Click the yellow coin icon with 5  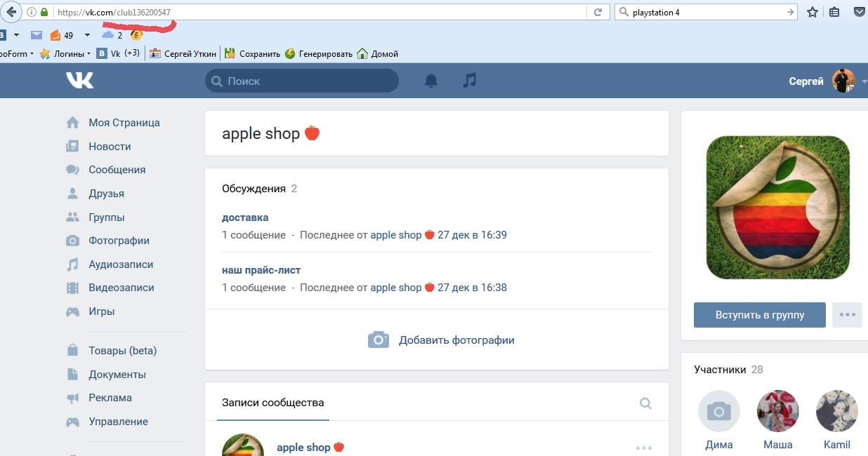point(136,35)
